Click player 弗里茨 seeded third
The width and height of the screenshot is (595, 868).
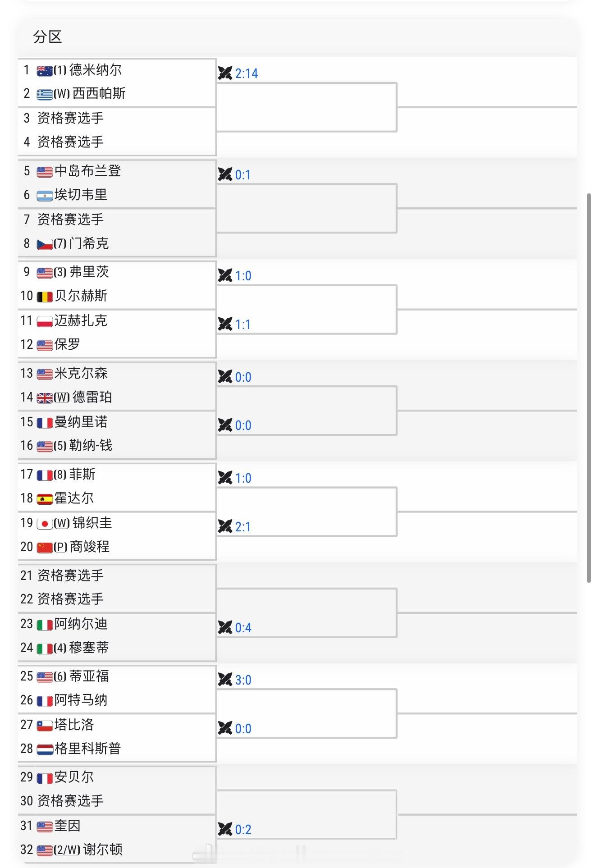89,272
